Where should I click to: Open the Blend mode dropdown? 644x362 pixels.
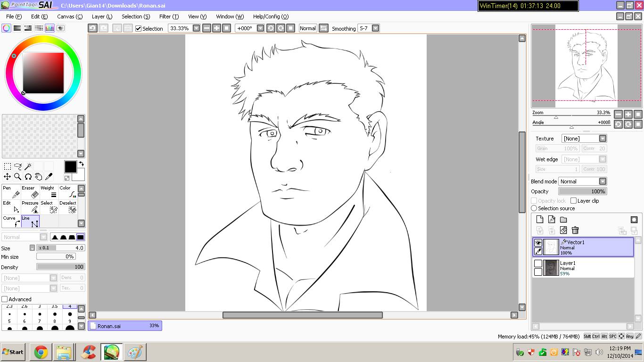coord(603,181)
